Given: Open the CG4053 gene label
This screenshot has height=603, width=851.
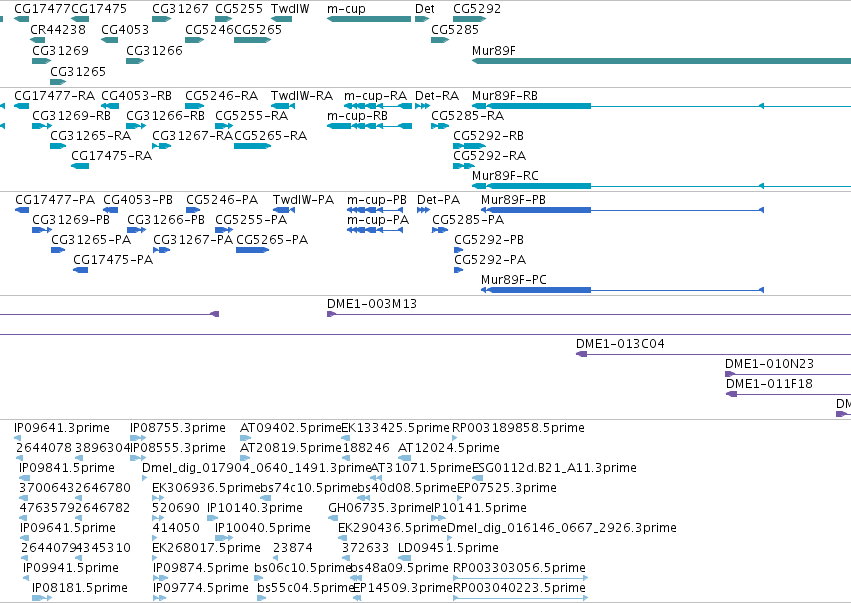Looking at the screenshot, I should (x=125, y=29).
